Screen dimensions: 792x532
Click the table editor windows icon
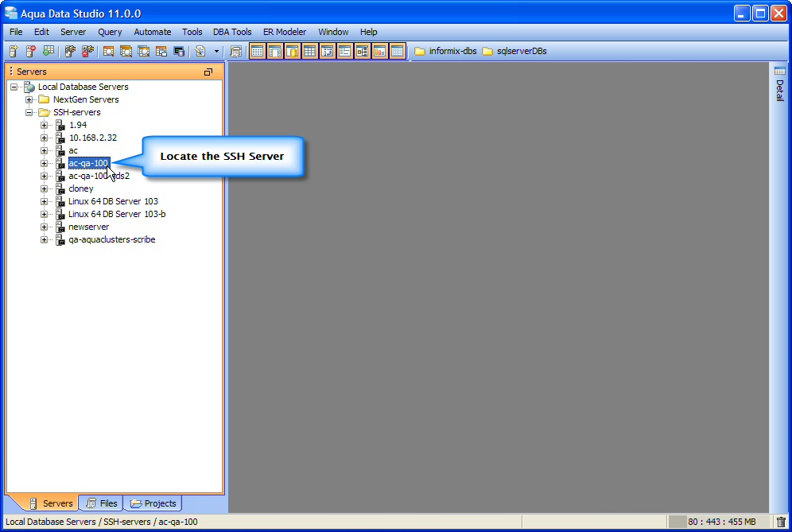161,51
